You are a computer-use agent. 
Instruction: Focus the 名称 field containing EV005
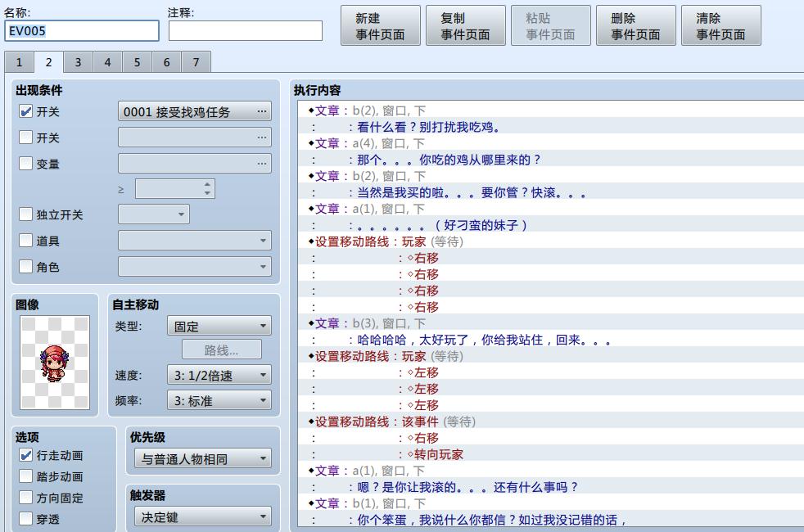(x=82, y=31)
